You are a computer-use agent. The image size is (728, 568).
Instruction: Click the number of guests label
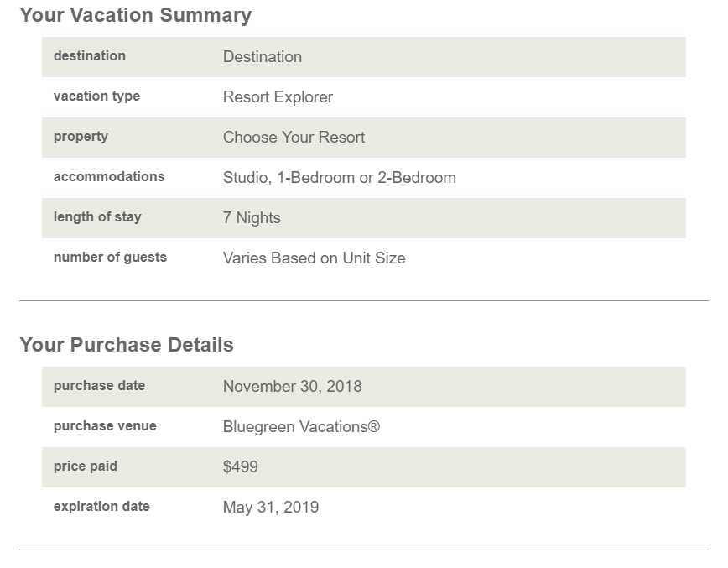pyautogui.click(x=110, y=258)
